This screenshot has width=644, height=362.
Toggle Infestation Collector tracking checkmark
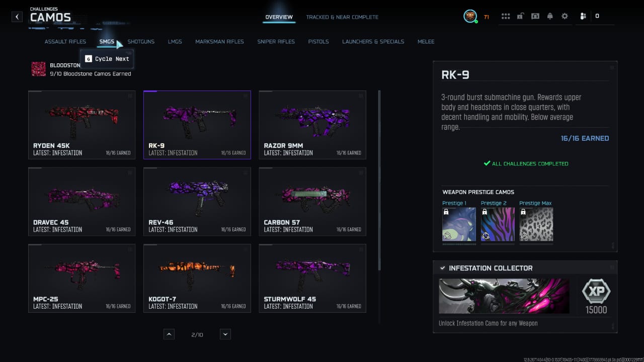(443, 268)
